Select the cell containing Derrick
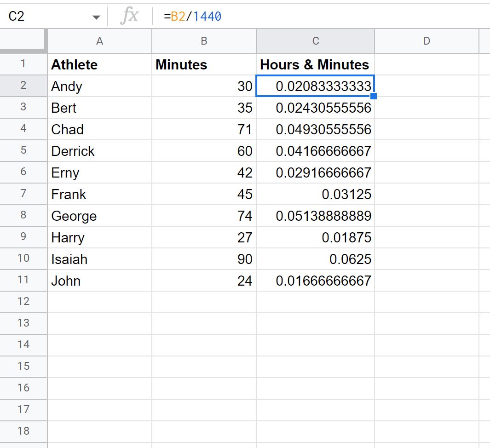This screenshot has width=490, height=448. (x=99, y=150)
